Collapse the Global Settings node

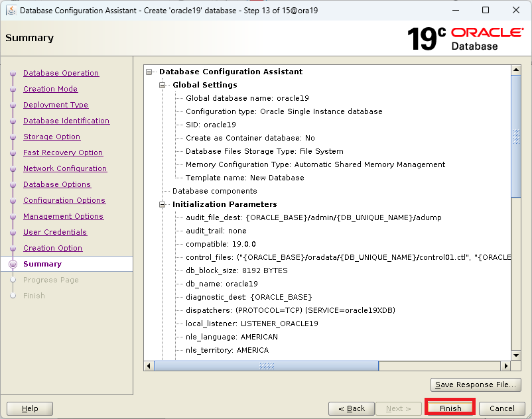[162, 85]
